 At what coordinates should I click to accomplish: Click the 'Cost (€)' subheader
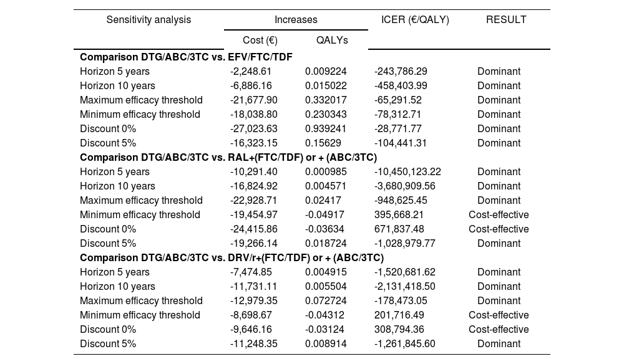click(260, 41)
